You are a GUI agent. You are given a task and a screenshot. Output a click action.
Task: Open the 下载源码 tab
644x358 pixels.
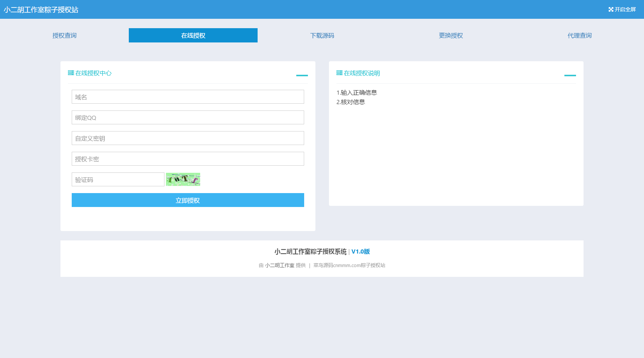click(322, 35)
